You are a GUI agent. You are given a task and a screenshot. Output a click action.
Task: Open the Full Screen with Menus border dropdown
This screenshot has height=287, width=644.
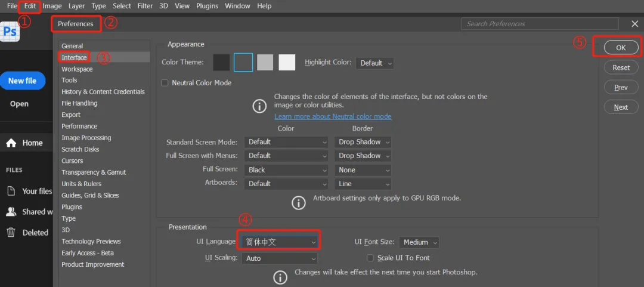363,156
